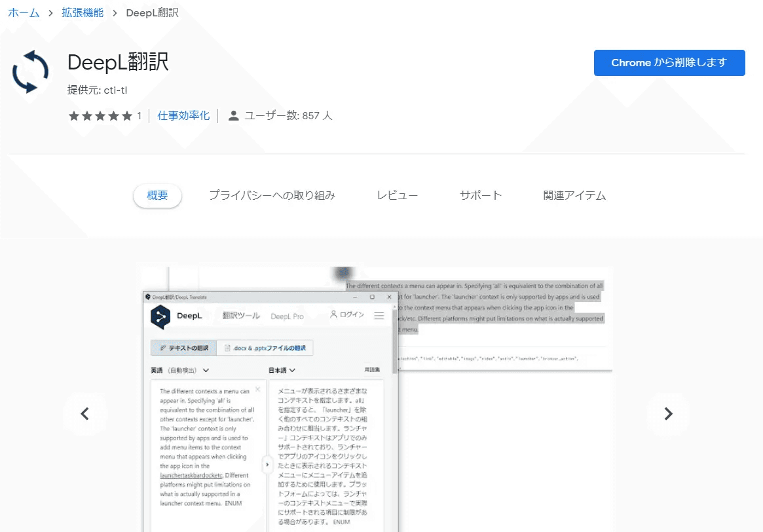Screen dimensions: 763x532
Task: Open the hamburger menu in DeepL window
Action: coord(379,315)
